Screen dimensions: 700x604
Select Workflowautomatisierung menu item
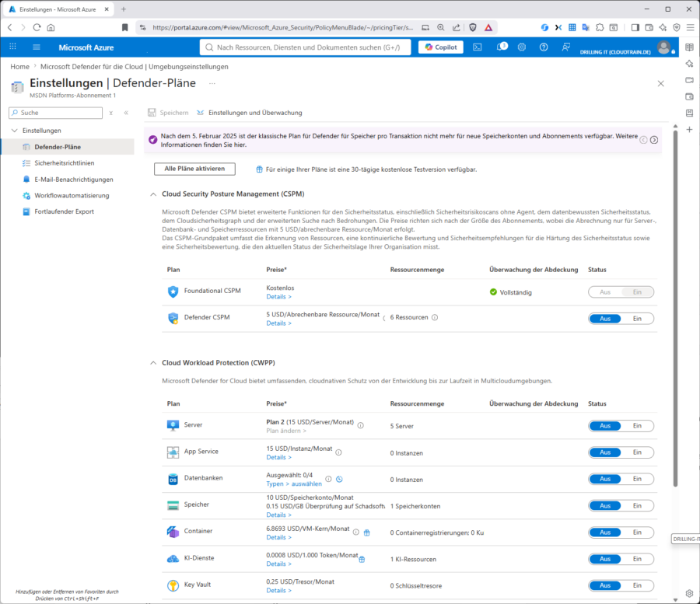point(72,195)
